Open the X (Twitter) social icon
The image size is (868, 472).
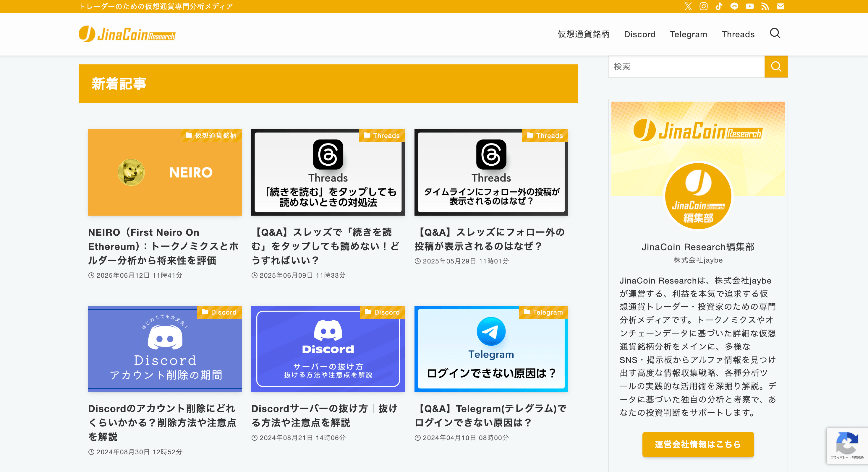688,6
